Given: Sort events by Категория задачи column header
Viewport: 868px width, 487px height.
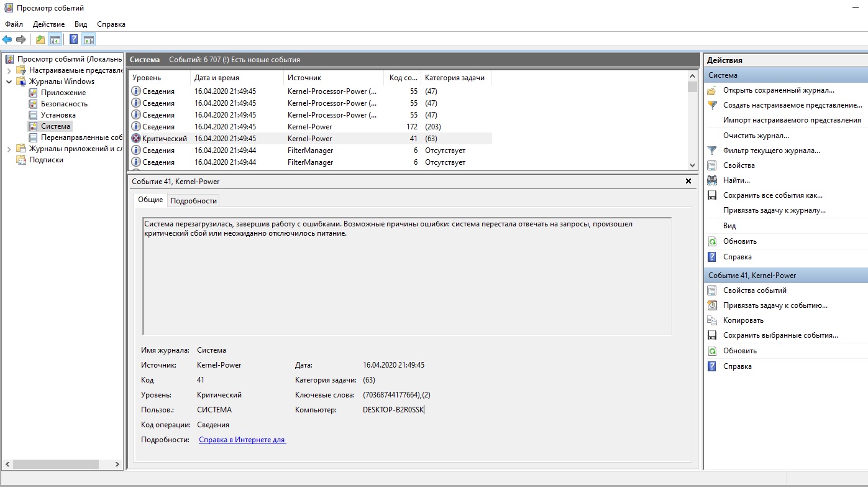Looking at the screenshot, I should (x=457, y=78).
